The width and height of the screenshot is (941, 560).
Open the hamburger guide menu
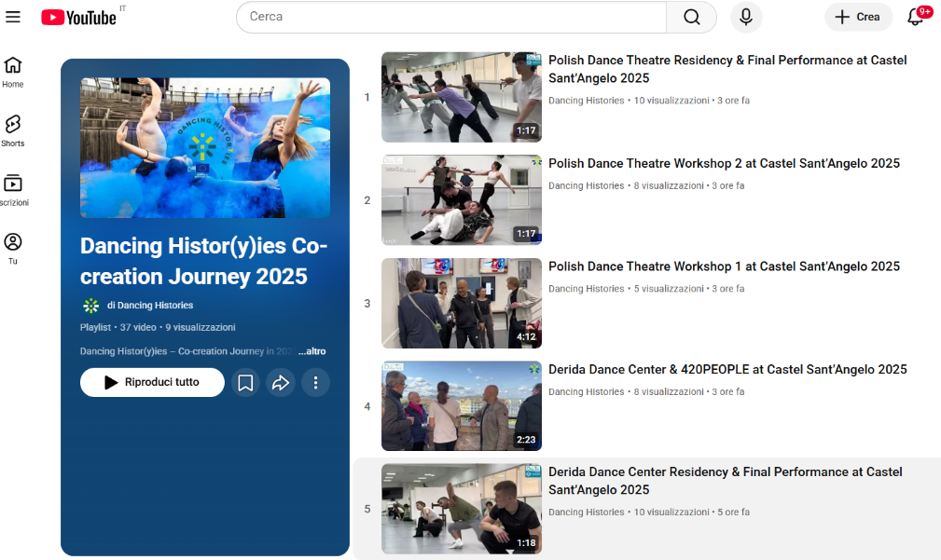(x=13, y=17)
